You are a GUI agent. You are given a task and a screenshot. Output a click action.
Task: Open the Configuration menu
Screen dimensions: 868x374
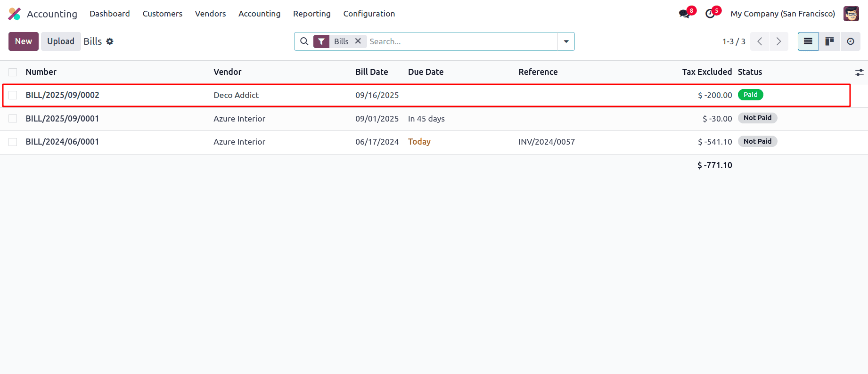click(369, 14)
